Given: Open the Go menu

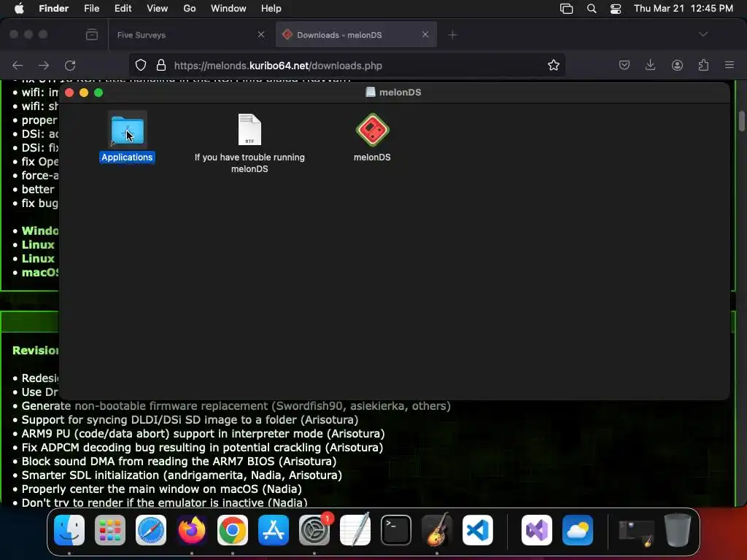Looking at the screenshot, I should [x=190, y=9].
